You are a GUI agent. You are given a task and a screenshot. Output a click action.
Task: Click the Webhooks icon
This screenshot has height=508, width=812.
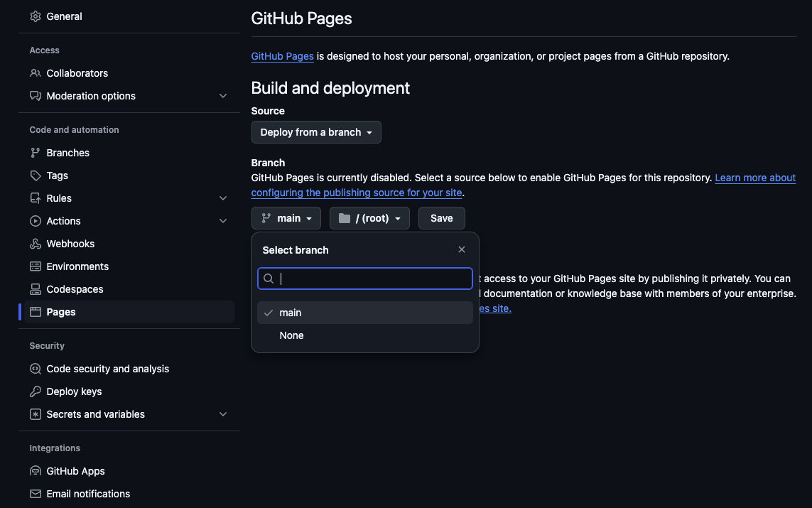click(36, 244)
